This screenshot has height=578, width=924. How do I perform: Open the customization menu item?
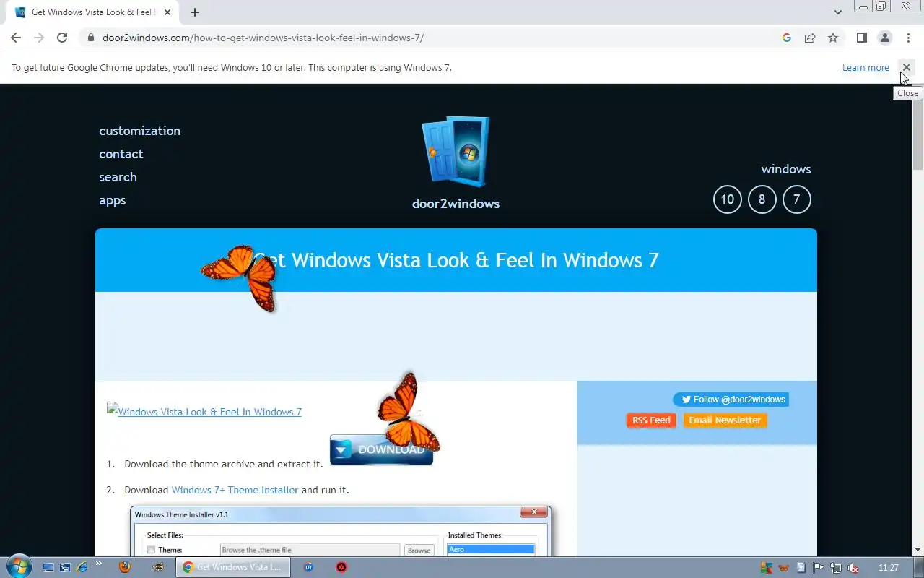139,131
